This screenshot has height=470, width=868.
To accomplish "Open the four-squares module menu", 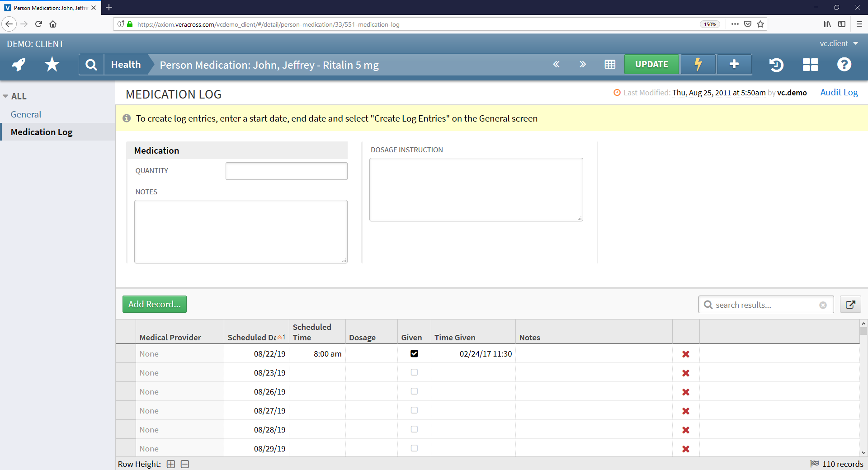I will tap(810, 65).
